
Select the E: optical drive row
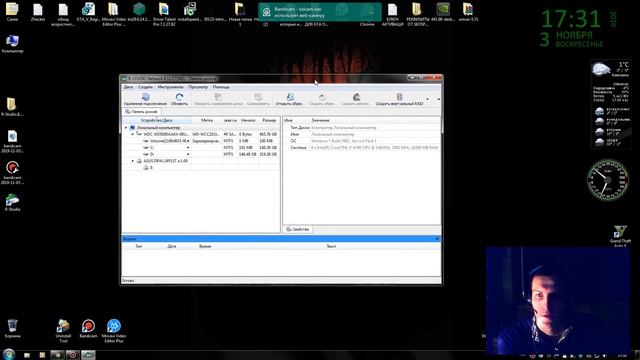(x=202, y=168)
